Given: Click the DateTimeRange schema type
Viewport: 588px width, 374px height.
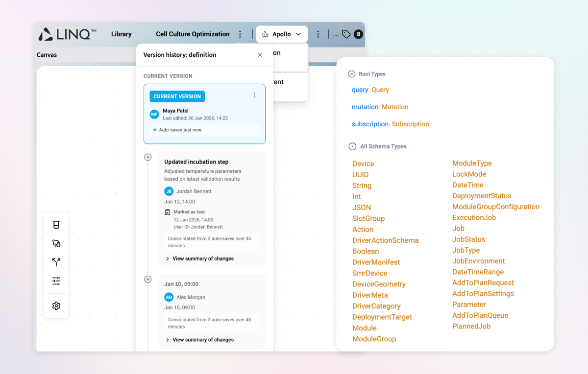Looking at the screenshot, I should pyautogui.click(x=478, y=272).
